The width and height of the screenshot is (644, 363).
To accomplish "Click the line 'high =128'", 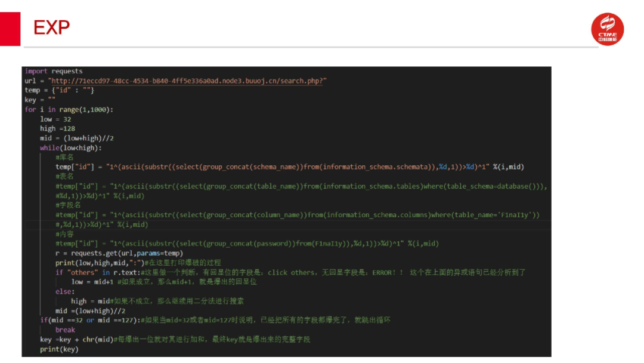I will [57, 129].
